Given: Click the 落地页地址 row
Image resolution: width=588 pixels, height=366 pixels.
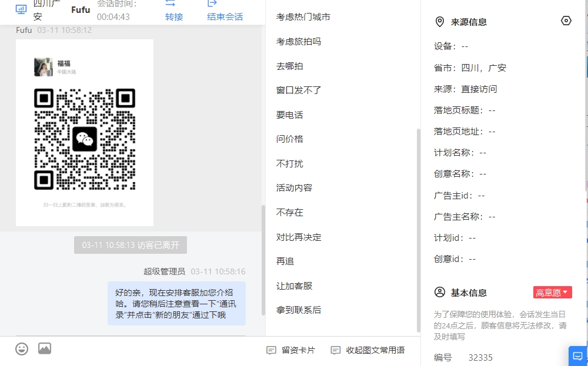Looking at the screenshot, I should (465, 132).
